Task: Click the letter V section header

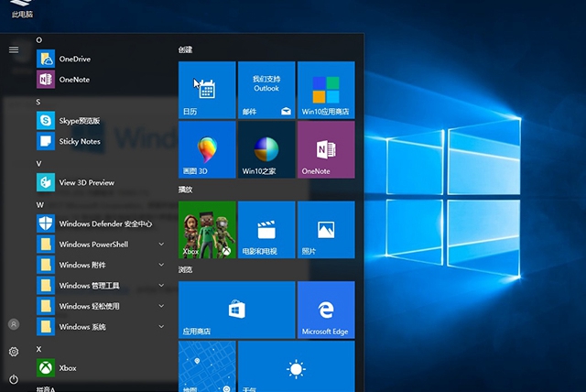Action: coord(38,164)
